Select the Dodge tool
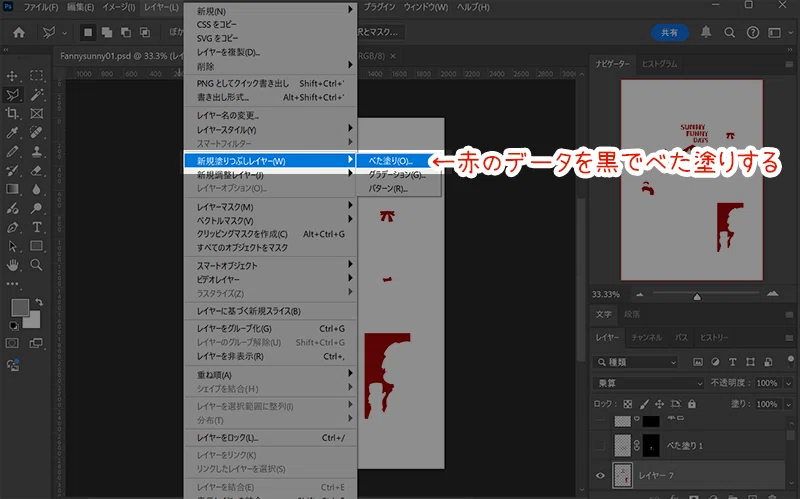Screen dimensions: 800x499 [36, 208]
